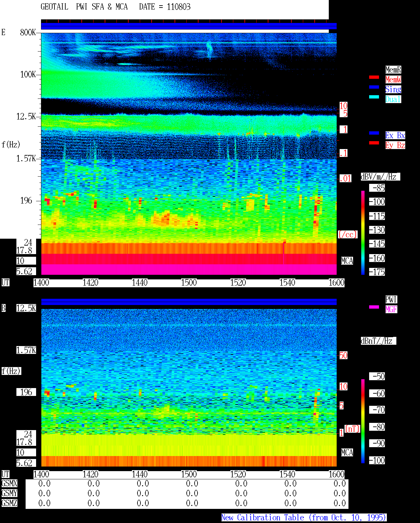
Task: Click the red Ey Bz legend swatch
Action: click(x=374, y=143)
